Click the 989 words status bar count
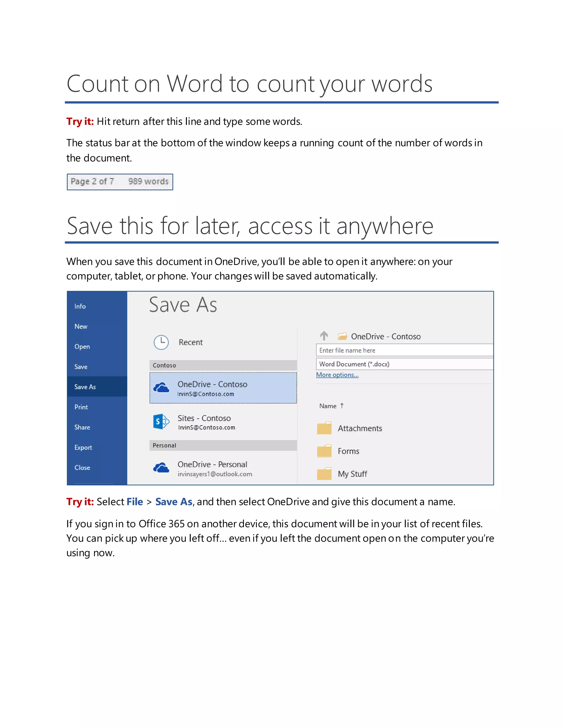 click(x=148, y=182)
